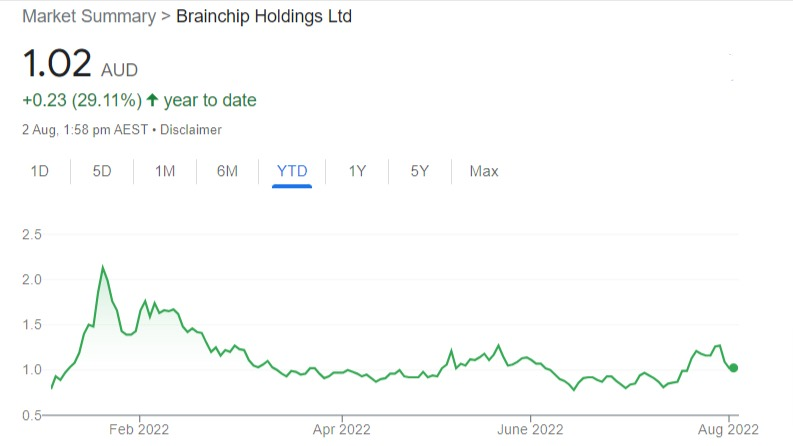
Task: Select the Max range tab
Action: [484, 171]
